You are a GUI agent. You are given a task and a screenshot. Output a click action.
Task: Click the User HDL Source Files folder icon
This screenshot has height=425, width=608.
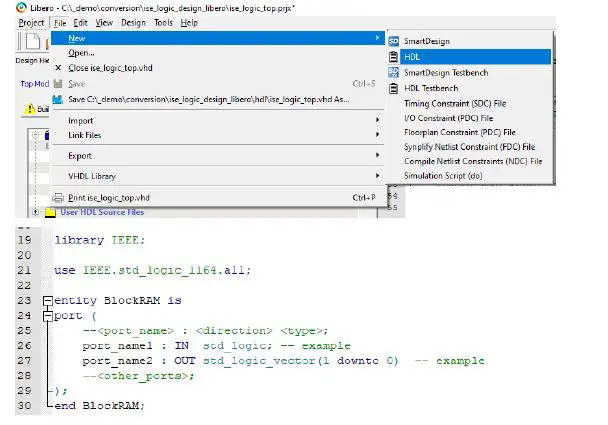[50, 212]
